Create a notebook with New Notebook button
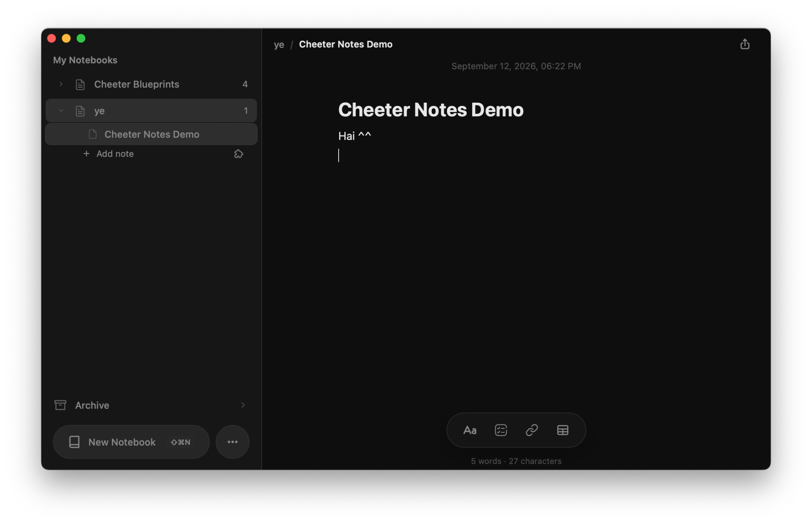This screenshot has height=524, width=812. pos(131,442)
